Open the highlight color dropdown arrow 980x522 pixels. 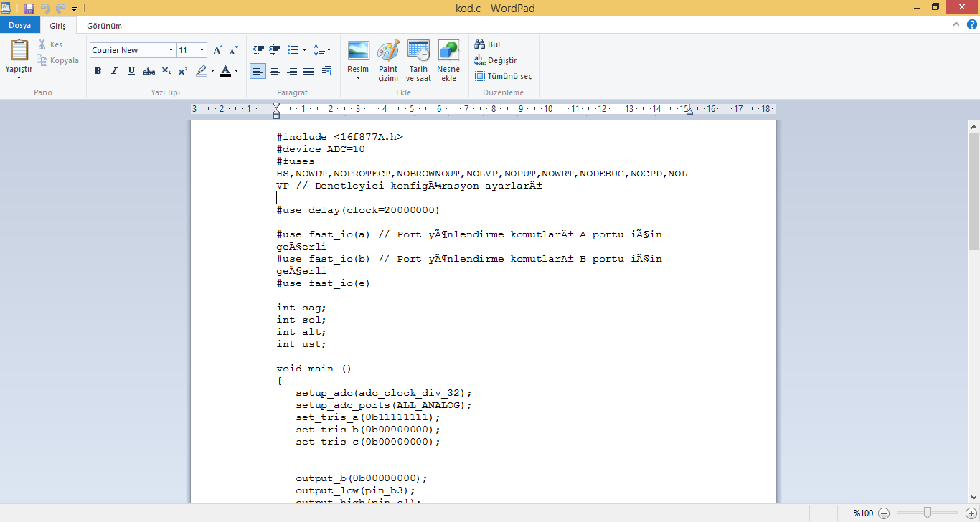tap(212, 70)
